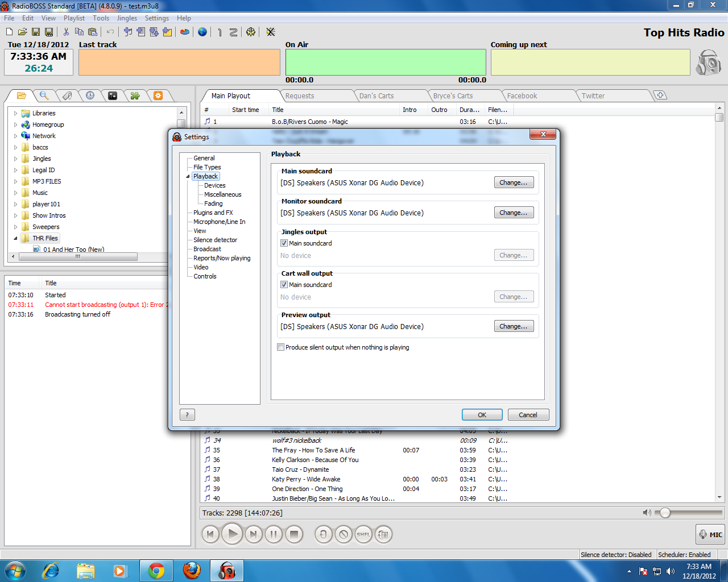Select Plugins and FX settings page
The height and width of the screenshot is (582, 728).
(x=213, y=213)
